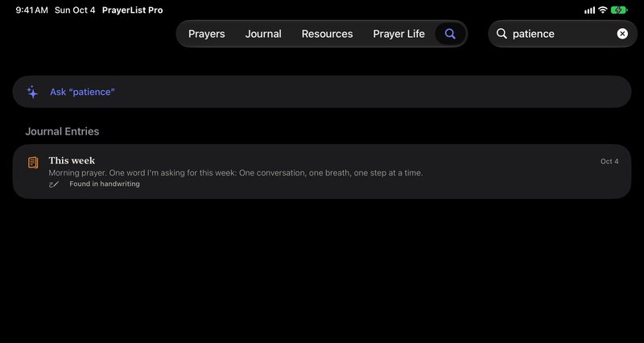Clear the search text with the X button

click(x=622, y=34)
